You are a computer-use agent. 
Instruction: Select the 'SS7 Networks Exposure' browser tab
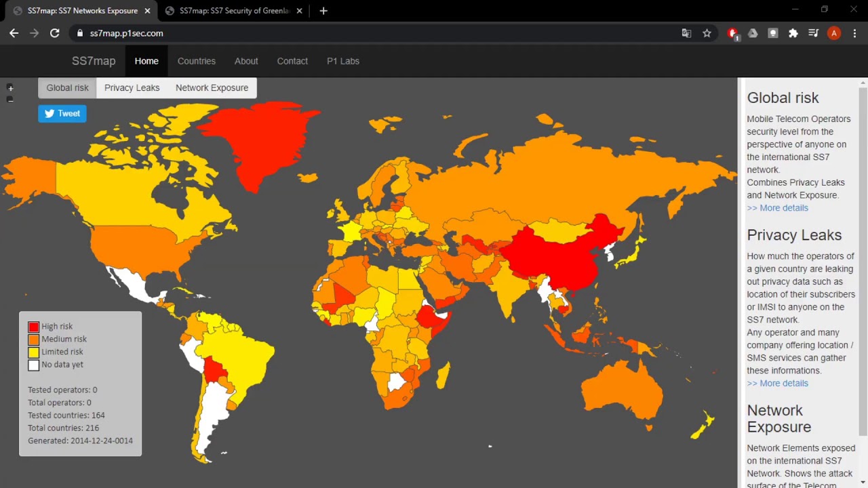tap(81, 11)
